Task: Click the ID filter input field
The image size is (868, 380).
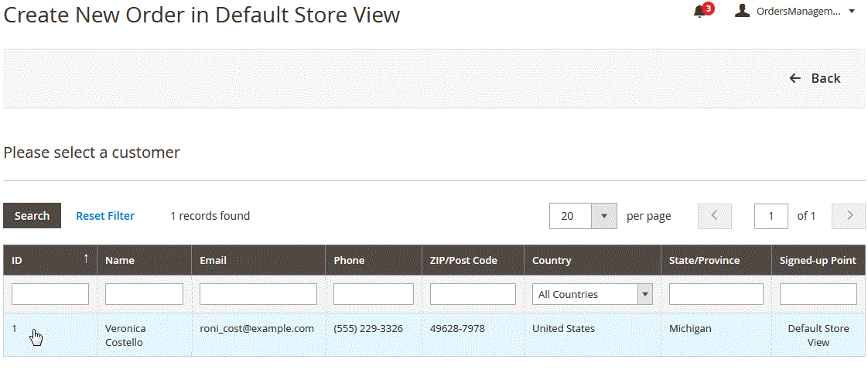Action: click(x=50, y=294)
